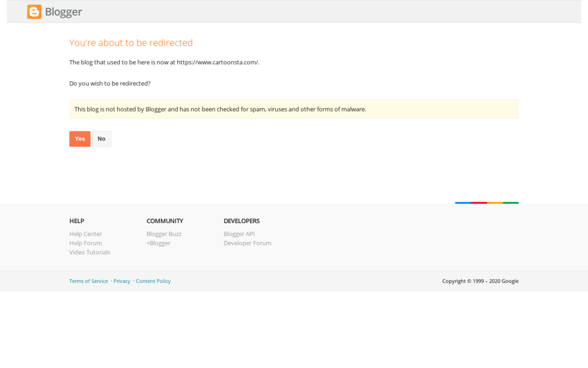Screen dimensions: 588x368
Task: Visit the Blogger Buzz link
Action: 164,234
